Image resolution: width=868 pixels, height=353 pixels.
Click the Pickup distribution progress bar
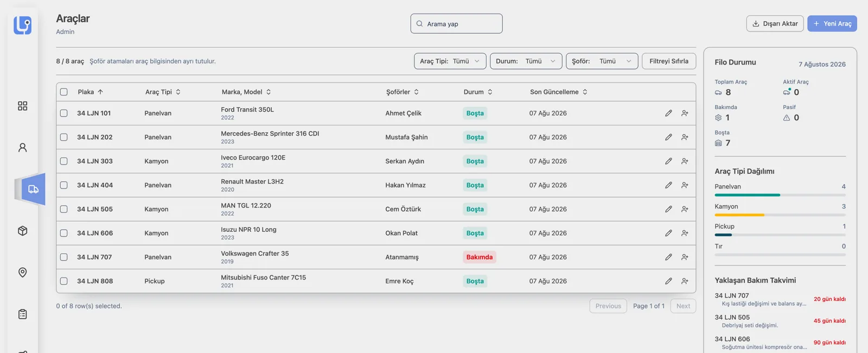point(780,235)
